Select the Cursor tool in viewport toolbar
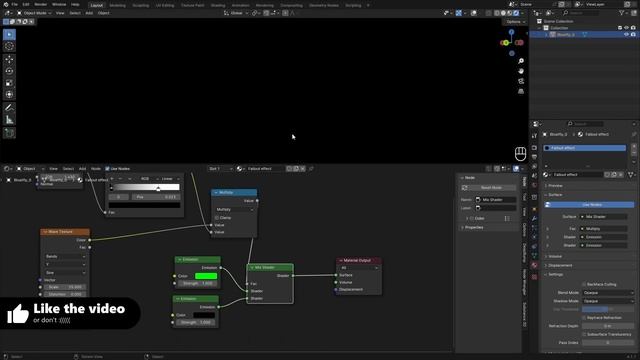Viewport: 640px width, 360px height. pyautogui.click(x=9, y=47)
